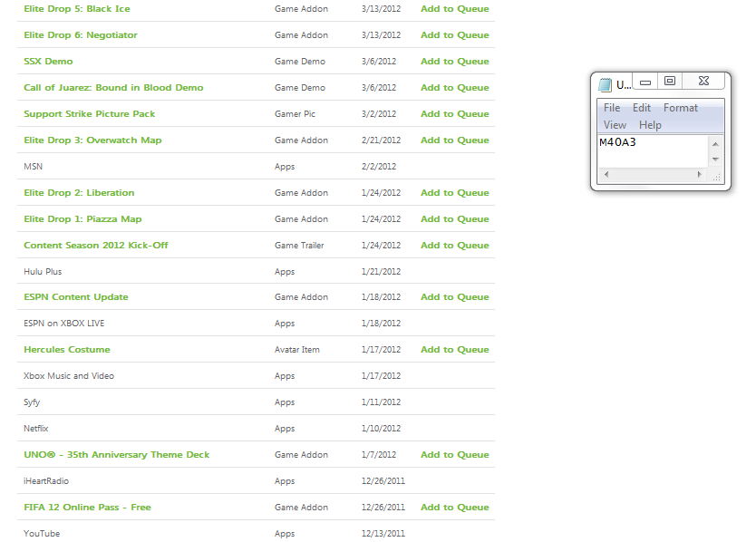Close the Notepad window
756x542 pixels.
(703, 81)
